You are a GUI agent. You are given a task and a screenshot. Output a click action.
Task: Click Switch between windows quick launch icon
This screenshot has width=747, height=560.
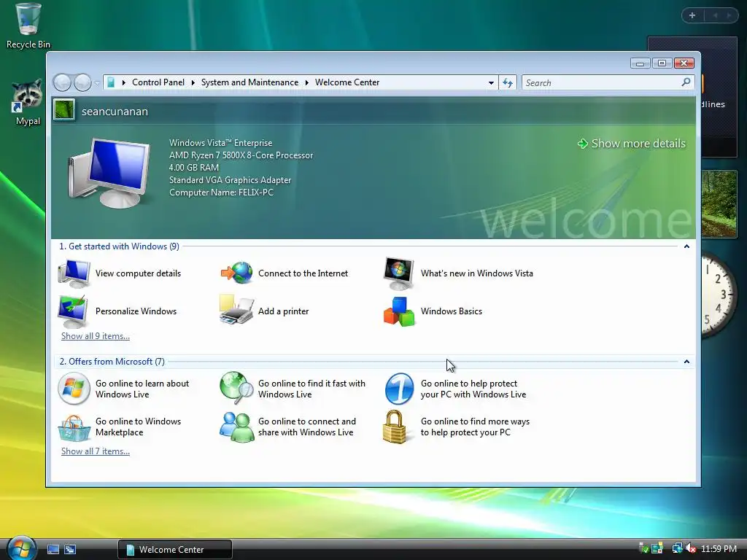click(x=70, y=550)
